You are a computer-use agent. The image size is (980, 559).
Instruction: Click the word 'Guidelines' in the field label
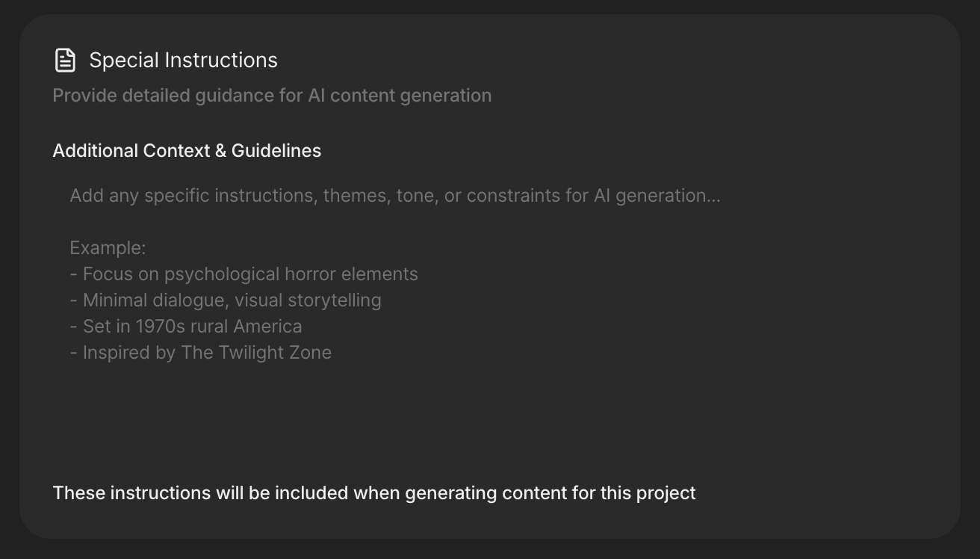276,150
